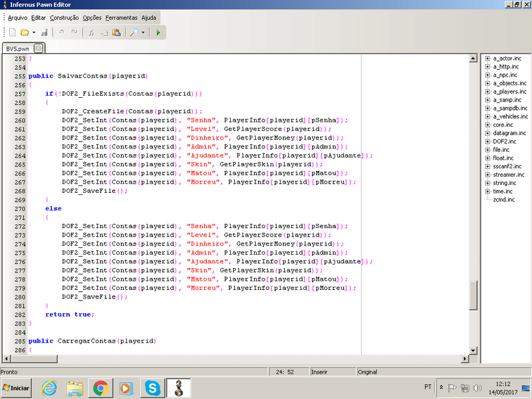
Task: Open the Ferramentas menu
Action: point(121,18)
